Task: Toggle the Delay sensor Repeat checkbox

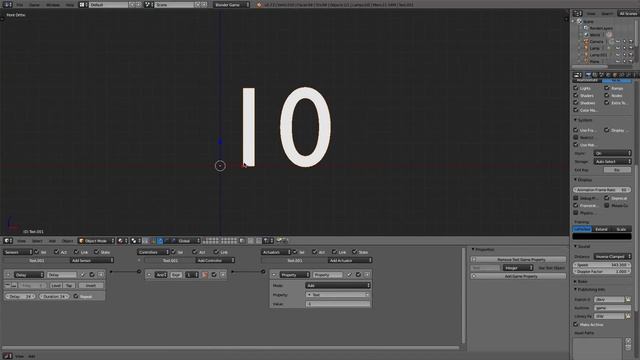Action: click(x=76, y=296)
